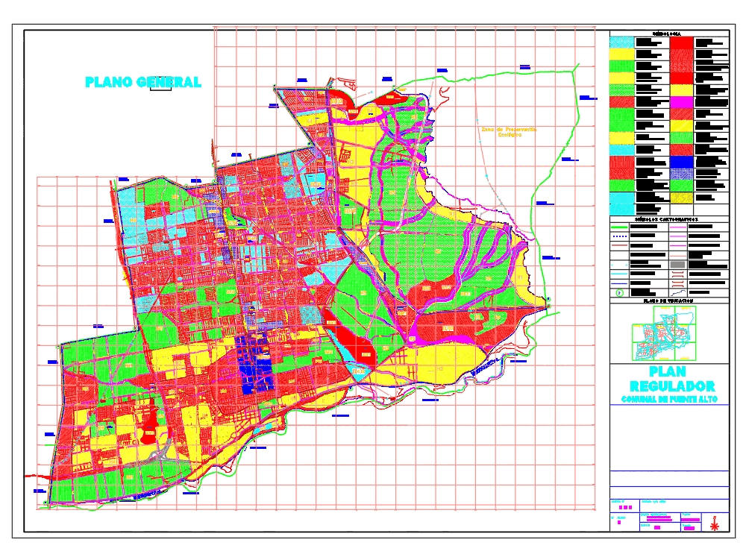Viewport: 746px width, 560px height.
Task: Select the COMUNAL DE PUENTE ALTO subtitle
Action: pyautogui.click(x=669, y=400)
